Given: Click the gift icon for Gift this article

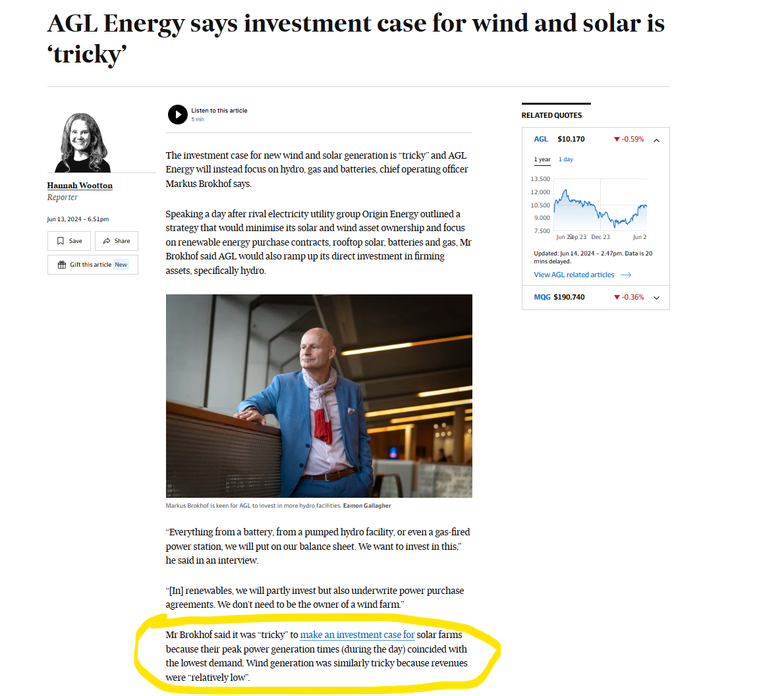Looking at the screenshot, I should (x=62, y=265).
